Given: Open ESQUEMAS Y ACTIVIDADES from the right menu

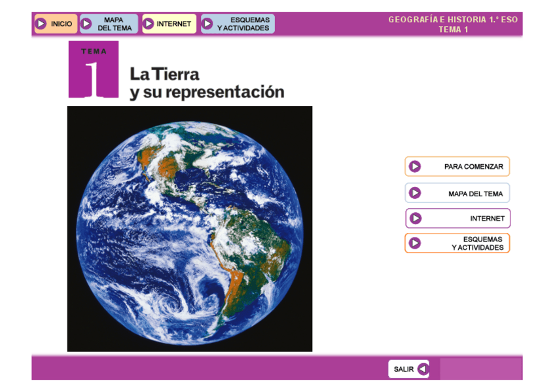Looking at the screenshot, I should click(x=465, y=243).
